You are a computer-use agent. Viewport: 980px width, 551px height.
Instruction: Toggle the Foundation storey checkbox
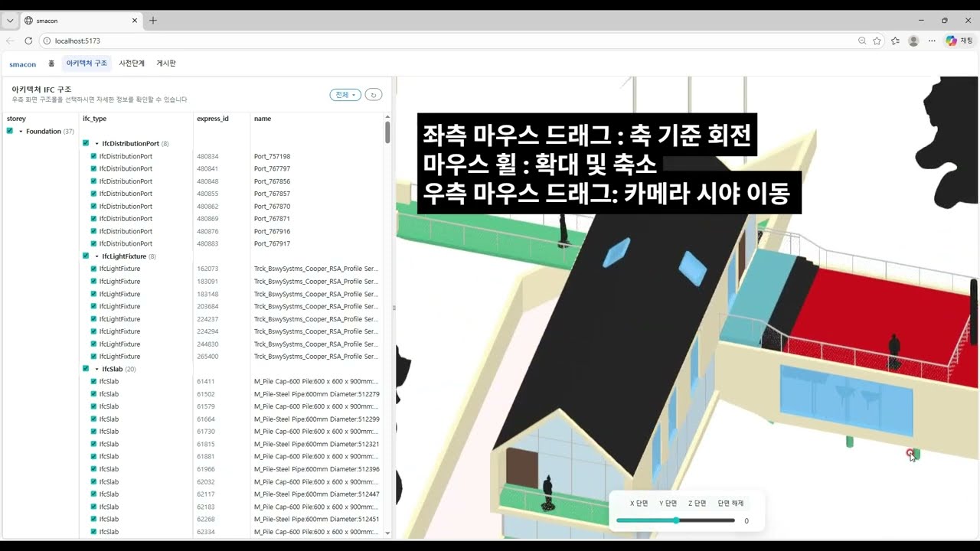coord(10,131)
